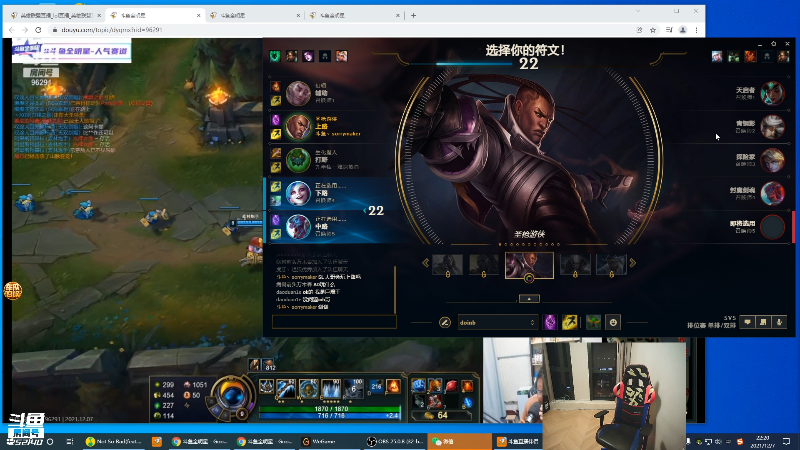Open the doinb rune page dropdown
This screenshot has width=800, height=450.
click(x=497, y=322)
